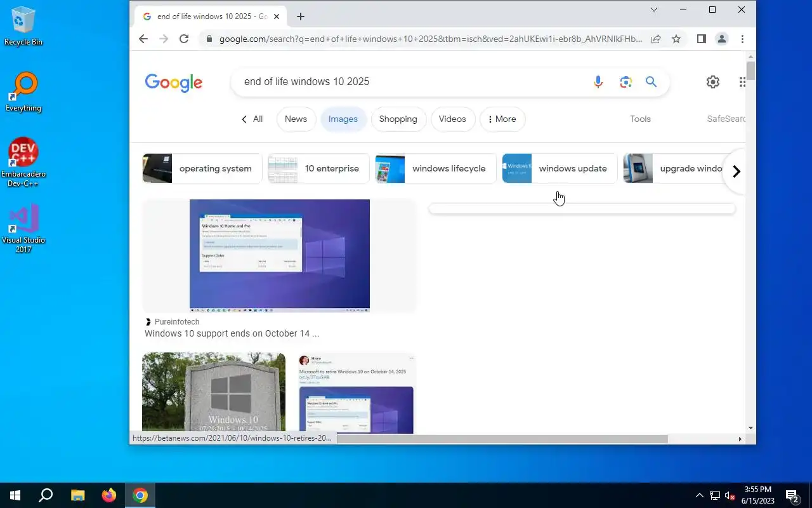Click the magnifier search button
812x508 pixels.
click(x=651, y=81)
